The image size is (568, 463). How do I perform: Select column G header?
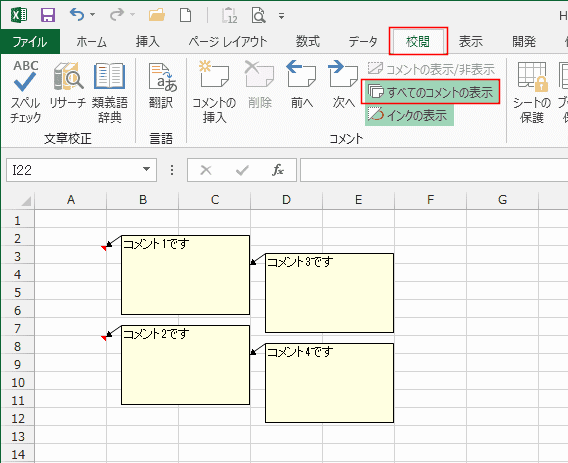(x=502, y=200)
